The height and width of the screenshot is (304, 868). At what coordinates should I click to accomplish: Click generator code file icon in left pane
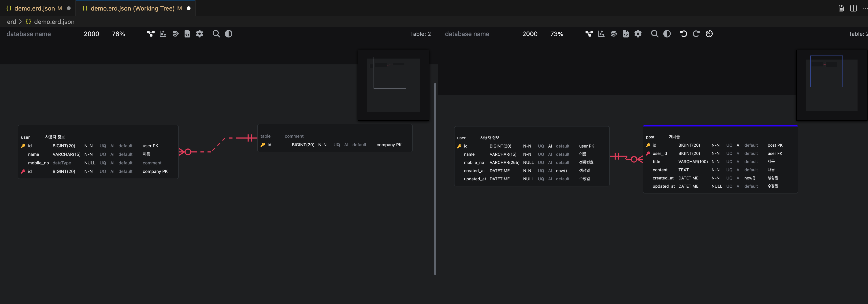(187, 34)
